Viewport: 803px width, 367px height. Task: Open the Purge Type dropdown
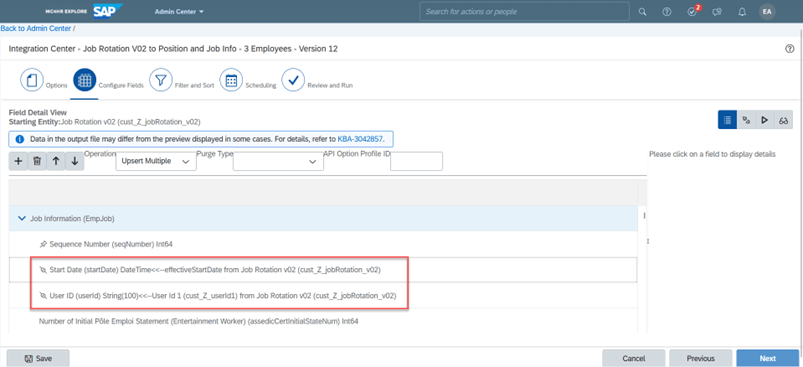pyautogui.click(x=278, y=161)
